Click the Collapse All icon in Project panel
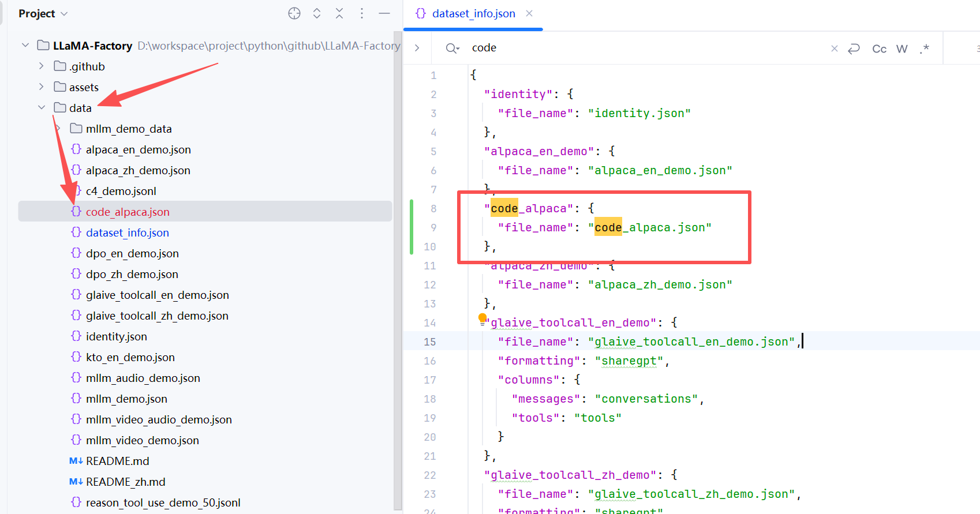The width and height of the screenshot is (980, 514). 339,13
